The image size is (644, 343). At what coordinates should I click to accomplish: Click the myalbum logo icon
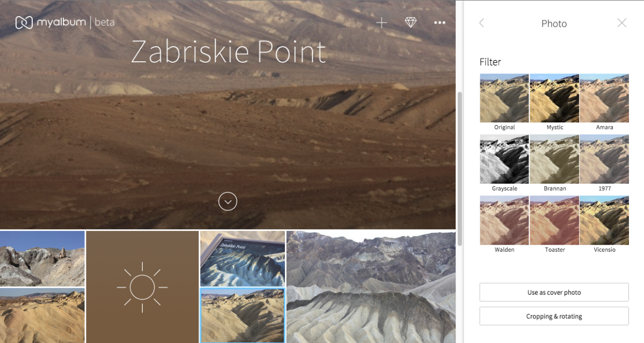[x=25, y=23]
